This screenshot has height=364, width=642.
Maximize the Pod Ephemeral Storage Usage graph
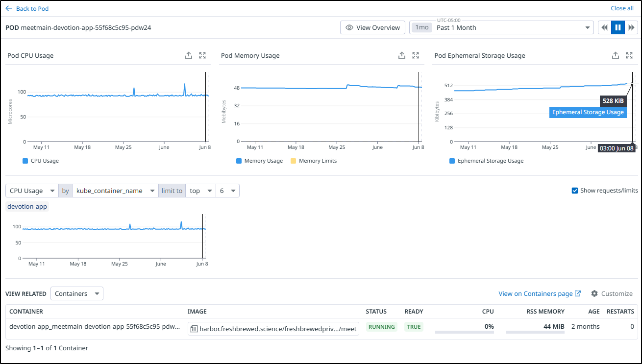[x=629, y=55]
